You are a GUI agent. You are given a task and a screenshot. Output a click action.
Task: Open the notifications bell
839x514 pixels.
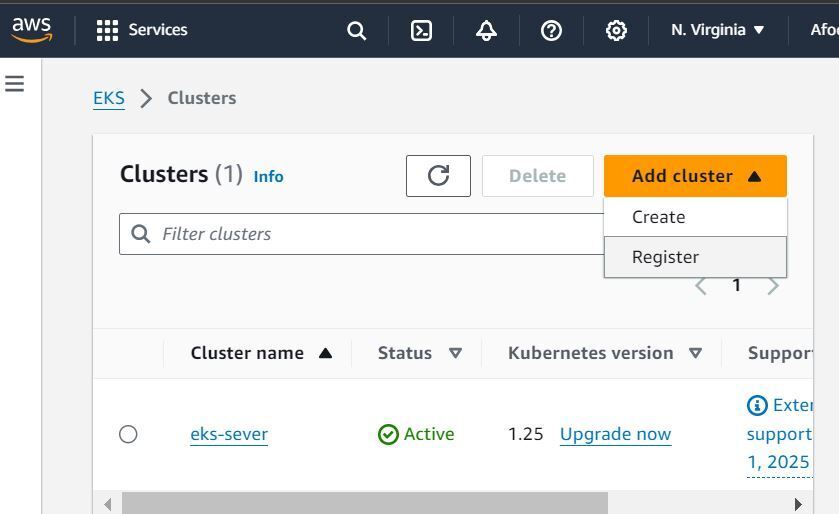pos(486,30)
